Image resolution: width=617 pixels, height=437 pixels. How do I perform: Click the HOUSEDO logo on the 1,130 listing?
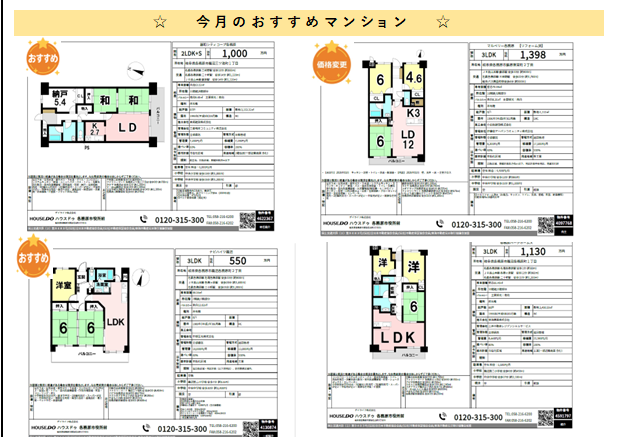pyautogui.click(x=342, y=416)
